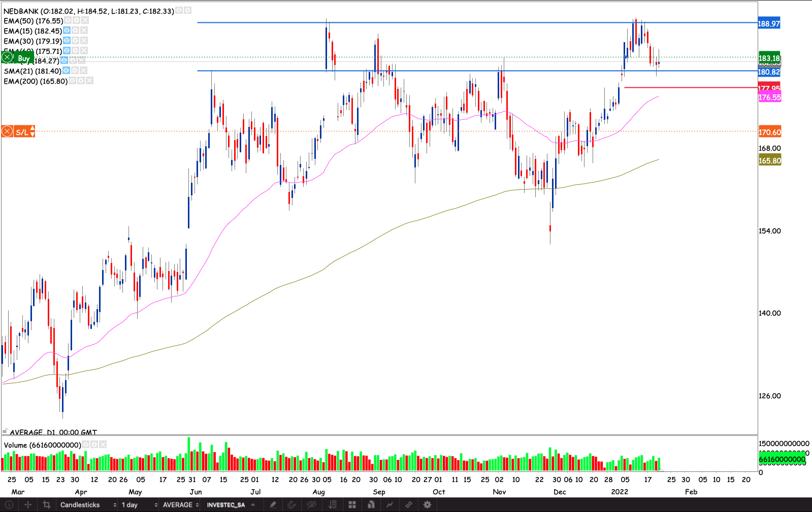Click the green Buy order label
This screenshot has width=812, height=512.
pyautogui.click(x=23, y=58)
